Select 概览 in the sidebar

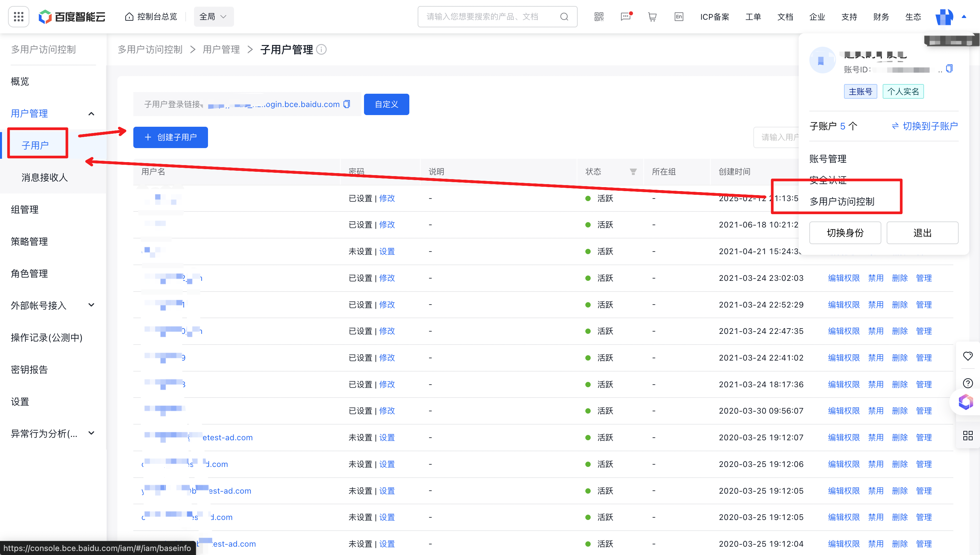[20, 81]
